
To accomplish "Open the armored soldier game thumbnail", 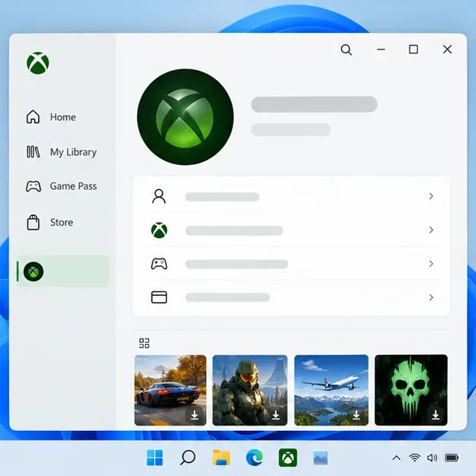I will [x=250, y=390].
